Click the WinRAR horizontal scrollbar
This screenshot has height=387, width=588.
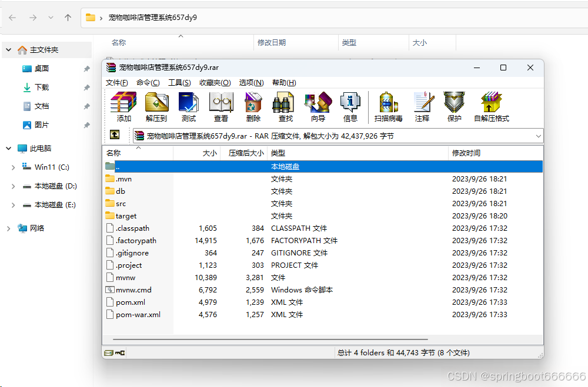270,339
